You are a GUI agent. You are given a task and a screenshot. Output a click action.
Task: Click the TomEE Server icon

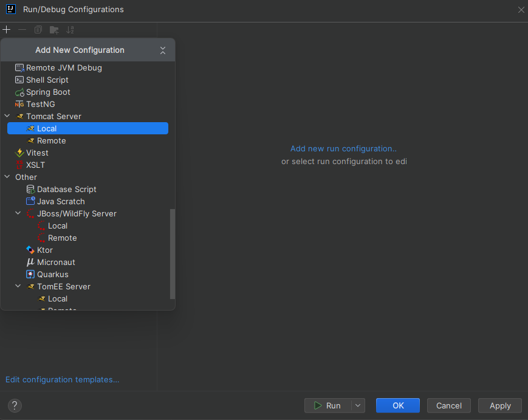pyautogui.click(x=30, y=287)
